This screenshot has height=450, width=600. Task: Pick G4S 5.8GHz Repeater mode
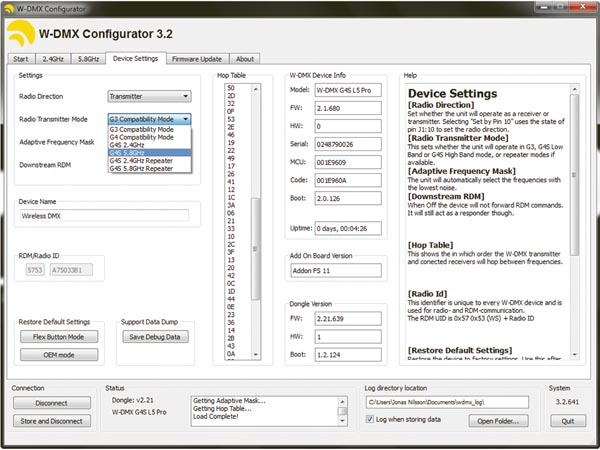(150, 168)
